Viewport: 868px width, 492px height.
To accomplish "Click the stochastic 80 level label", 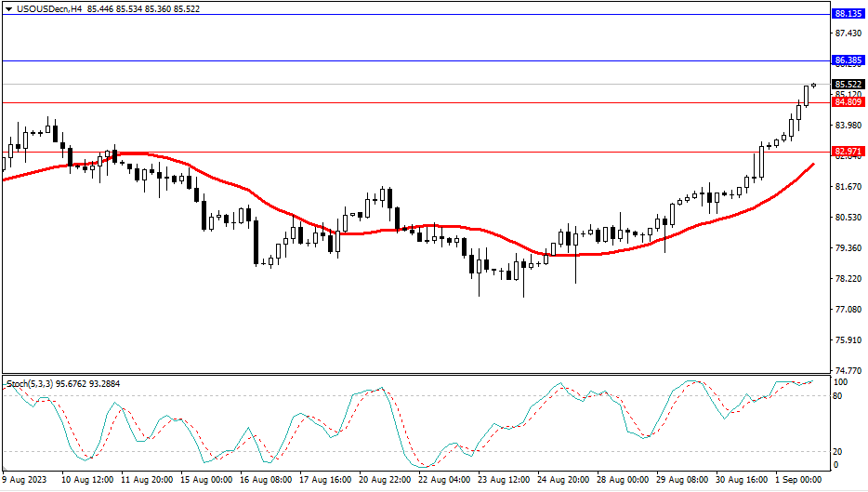I will [840, 395].
